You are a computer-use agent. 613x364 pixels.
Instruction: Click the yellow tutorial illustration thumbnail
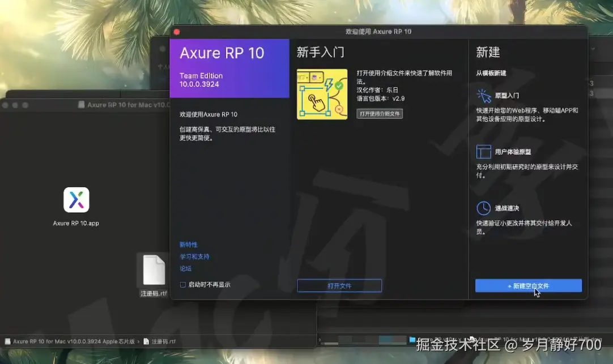tap(322, 94)
